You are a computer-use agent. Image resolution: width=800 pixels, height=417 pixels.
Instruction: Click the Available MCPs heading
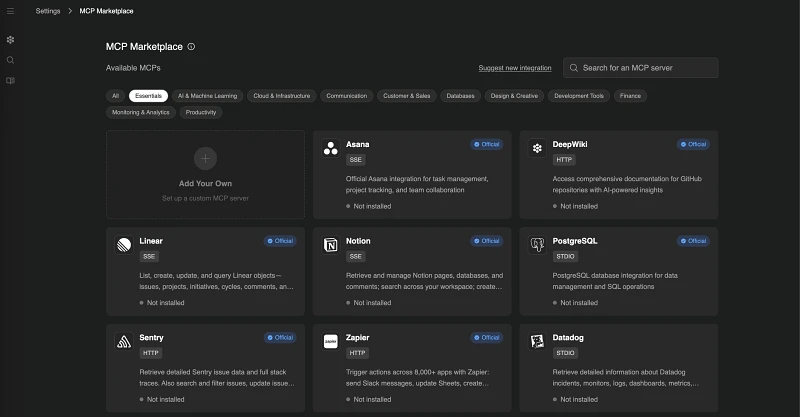coord(133,68)
